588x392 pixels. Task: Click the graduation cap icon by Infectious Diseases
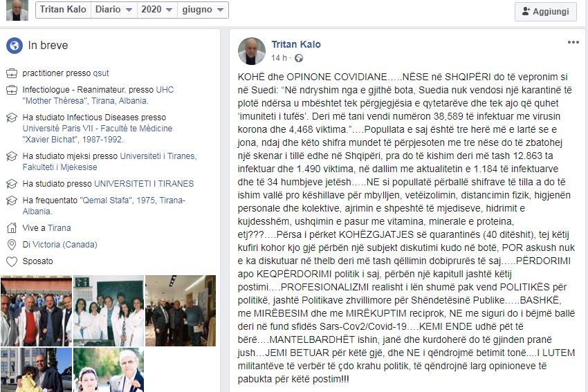tap(12, 118)
